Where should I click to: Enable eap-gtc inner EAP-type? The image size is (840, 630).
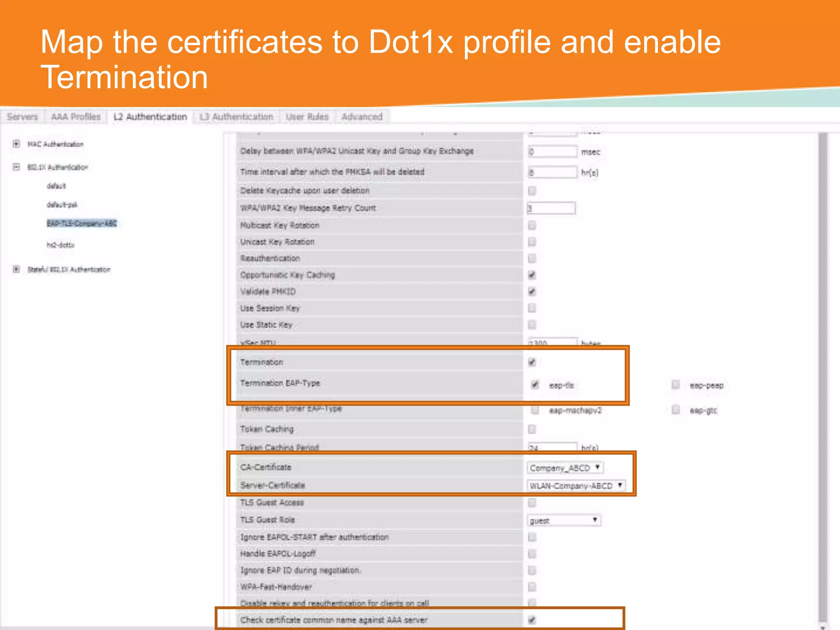[676, 410]
